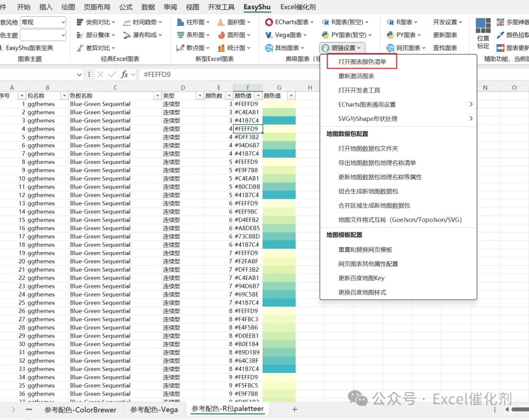Viewport: 529px width, 420px height.
Task: Select the color hex cell #80CDBB
Action: tap(248, 187)
